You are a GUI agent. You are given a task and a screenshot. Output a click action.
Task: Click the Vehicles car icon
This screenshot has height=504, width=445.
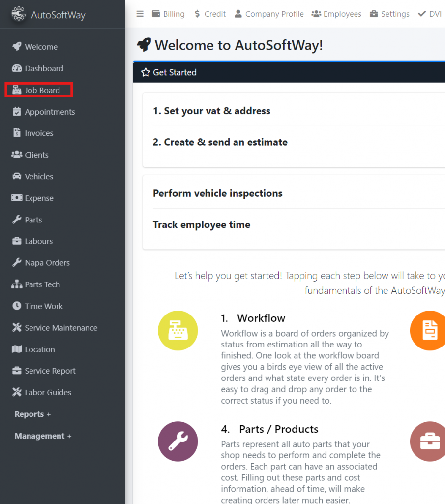[17, 176]
